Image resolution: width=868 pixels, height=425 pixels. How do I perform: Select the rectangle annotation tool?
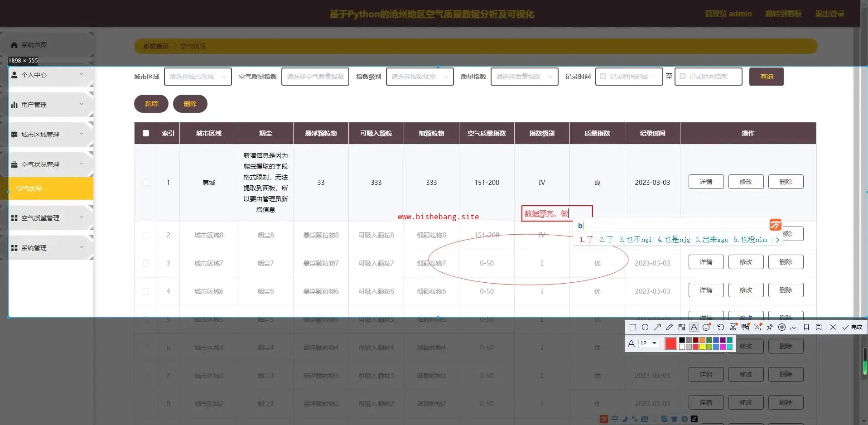[x=633, y=327]
